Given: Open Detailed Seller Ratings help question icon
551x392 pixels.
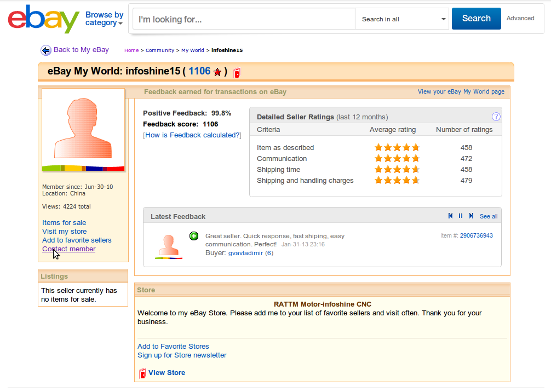Looking at the screenshot, I should click(496, 117).
